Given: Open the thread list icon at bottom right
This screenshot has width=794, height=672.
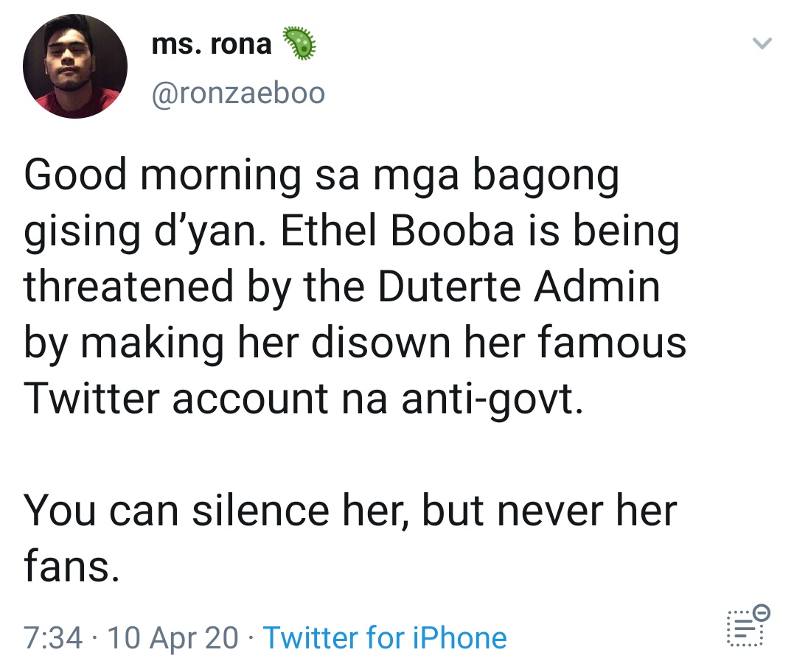Looking at the screenshot, I should coord(745,631).
